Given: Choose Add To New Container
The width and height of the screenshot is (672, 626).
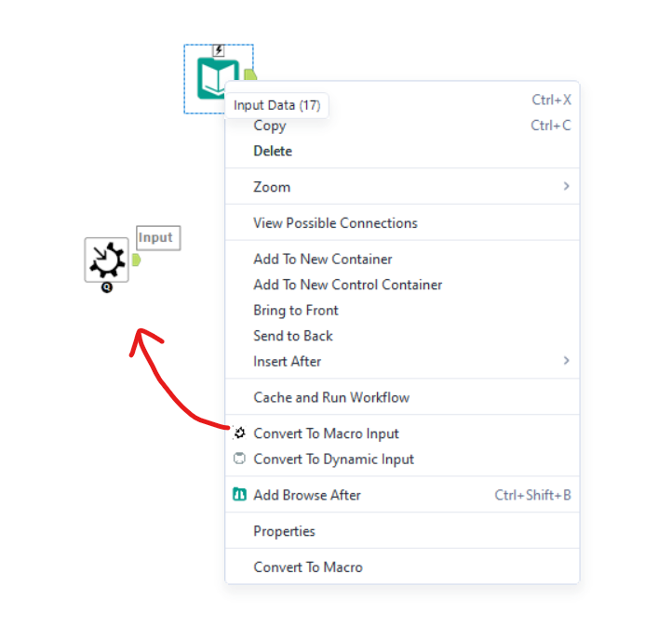Looking at the screenshot, I should coord(402,259).
